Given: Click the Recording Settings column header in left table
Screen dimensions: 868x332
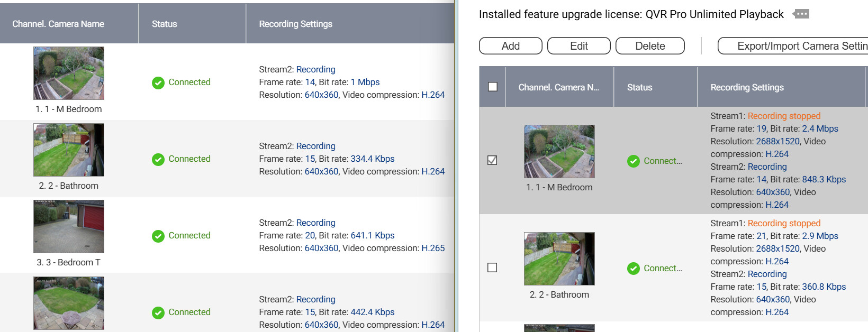Looking at the screenshot, I should pyautogui.click(x=295, y=24).
